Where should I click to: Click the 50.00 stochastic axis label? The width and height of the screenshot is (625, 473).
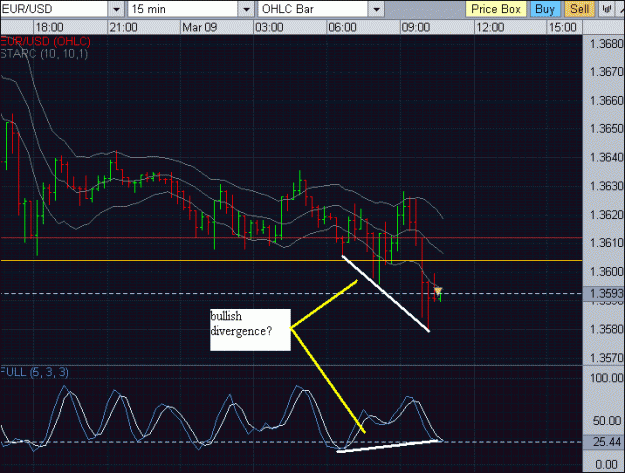(x=607, y=421)
